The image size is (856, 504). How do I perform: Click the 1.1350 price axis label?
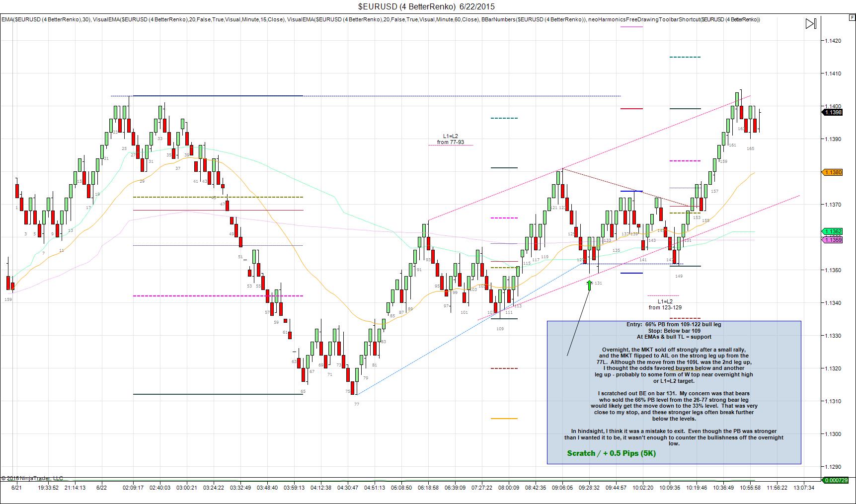pos(832,270)
